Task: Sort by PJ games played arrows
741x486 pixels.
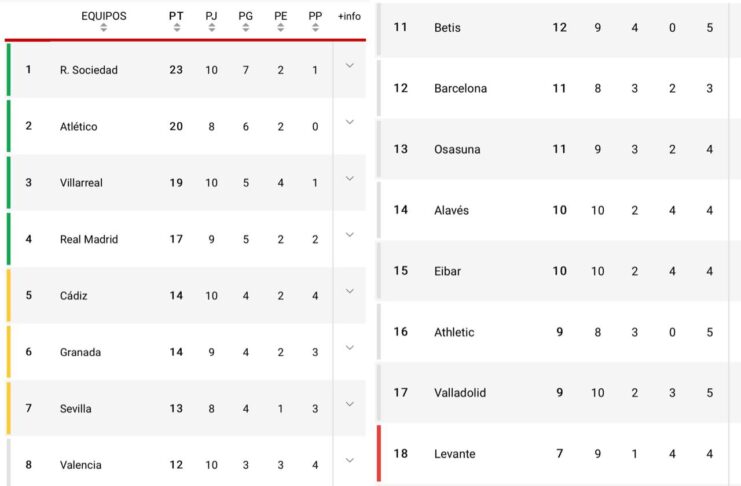Action: point(211,28)
